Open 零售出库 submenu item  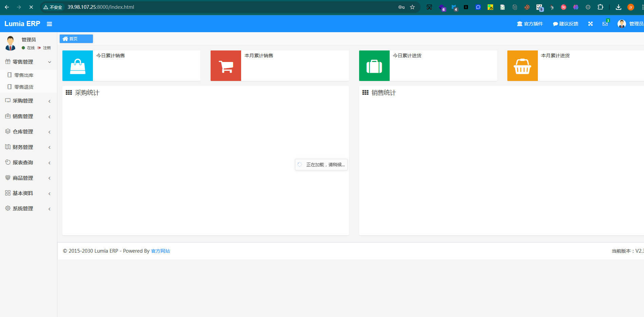(x=24, y=75)
